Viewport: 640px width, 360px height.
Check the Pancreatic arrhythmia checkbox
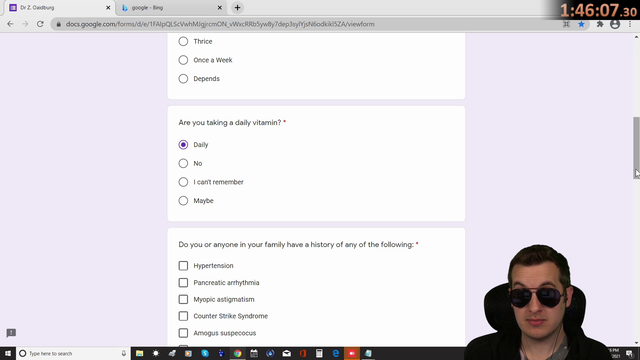point(183,282)
